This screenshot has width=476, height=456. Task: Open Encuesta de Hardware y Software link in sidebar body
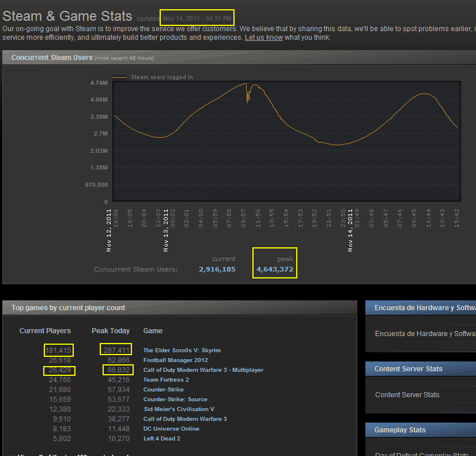coord(425,334)
